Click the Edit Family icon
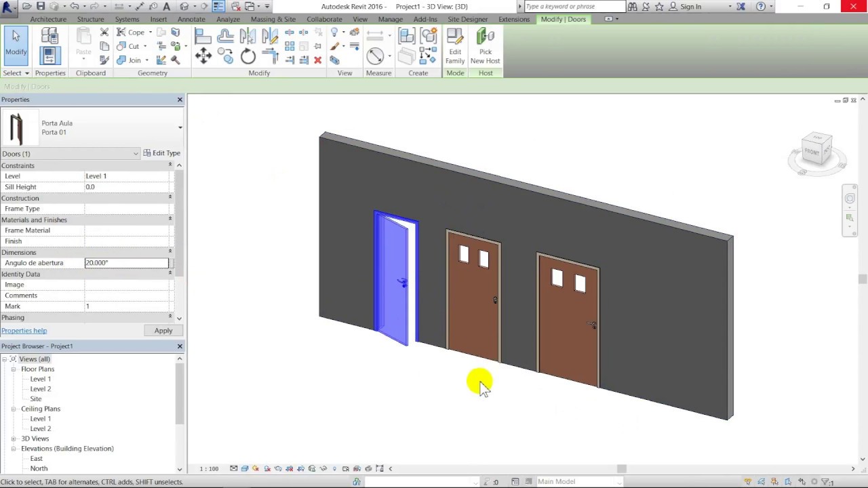868x488 pixels. tap(455, 47)
